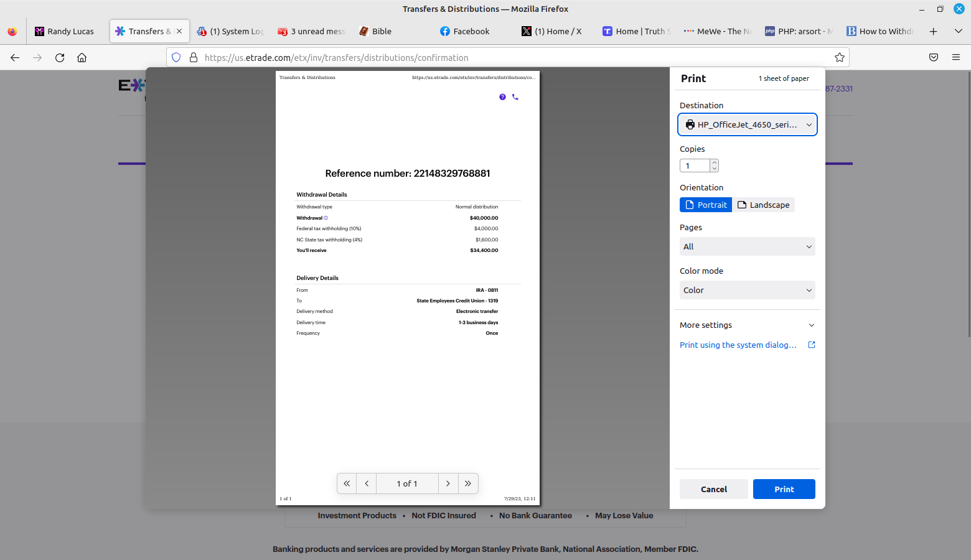This screenshot has width=971, height=560.
Task: Select Portrait orientation
Action: click(706, 205)
